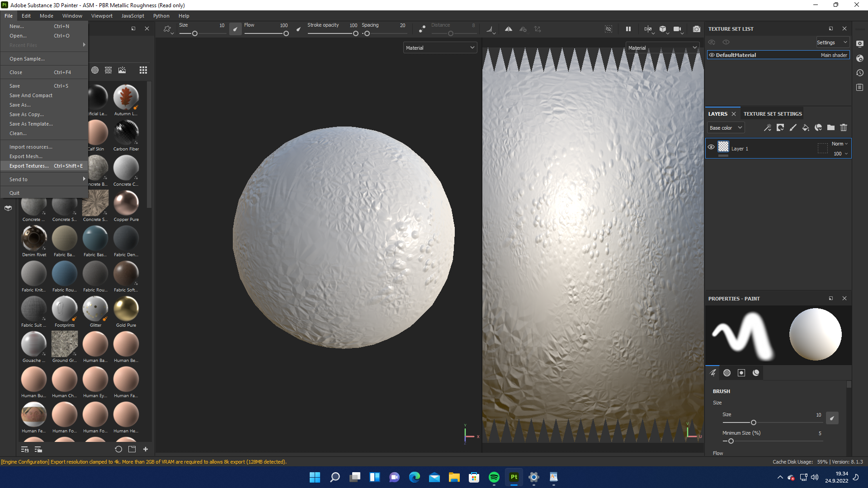868x488 pixels.
Task: Take a viewport screenshot with the camera icon
Action: tap(696, 29)
